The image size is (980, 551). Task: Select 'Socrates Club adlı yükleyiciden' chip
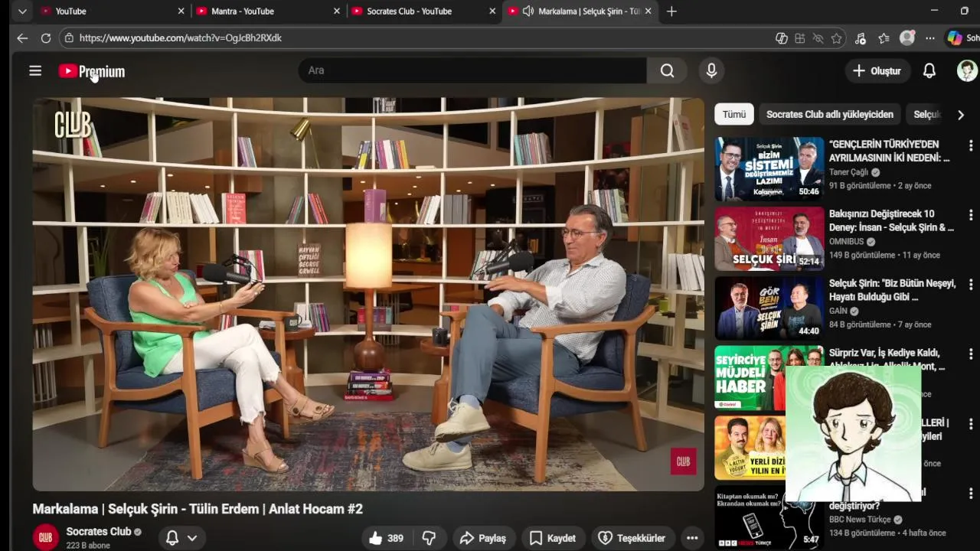[x=830, y=114]
